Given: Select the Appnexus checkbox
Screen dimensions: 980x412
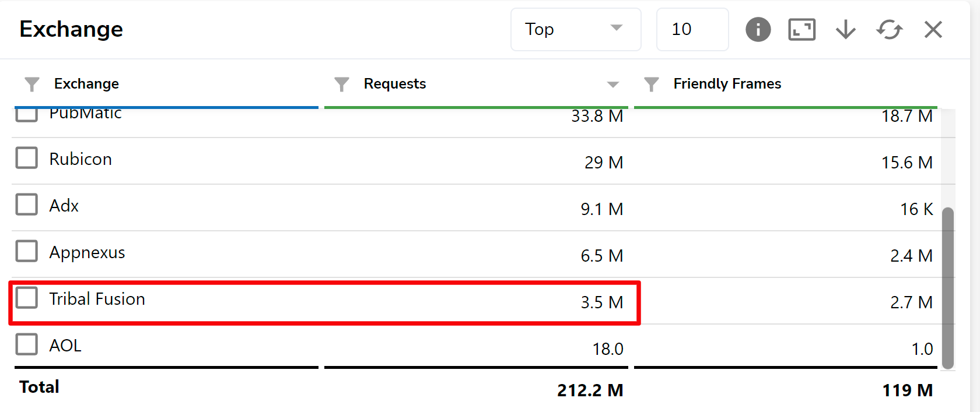Looking at the screenshot, I should click(27, 251).
